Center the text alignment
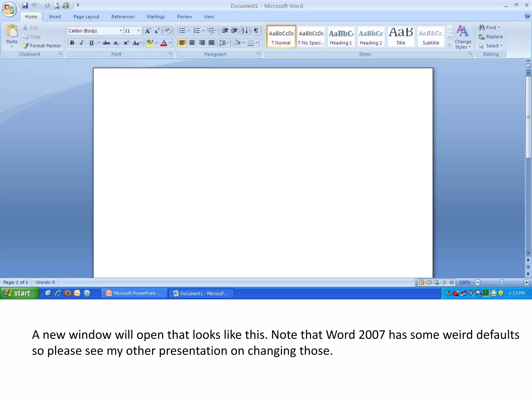 192,43
